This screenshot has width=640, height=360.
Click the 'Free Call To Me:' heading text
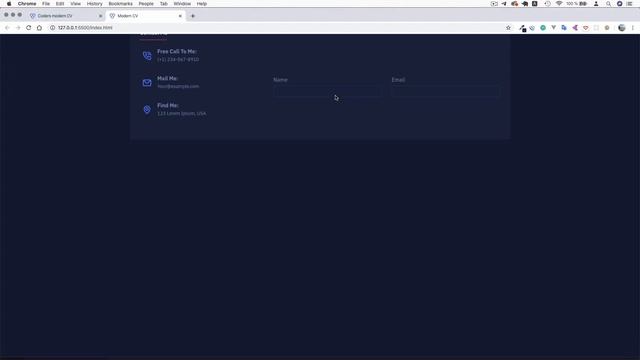(x=177, y=51)
